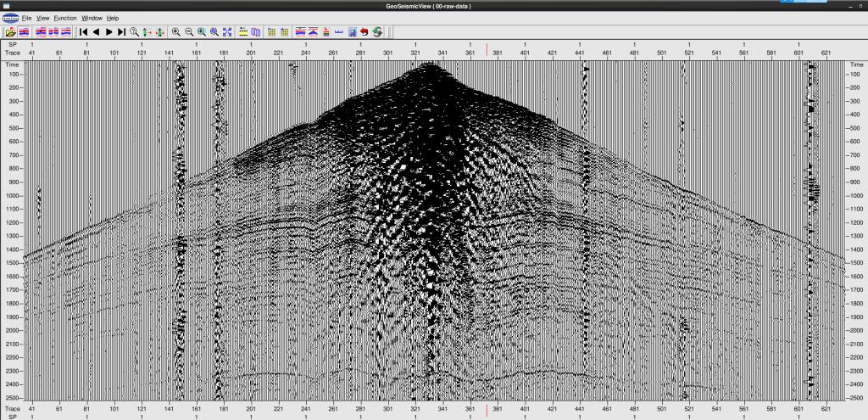Click the red marker on top trace axis

click(487, 50)
